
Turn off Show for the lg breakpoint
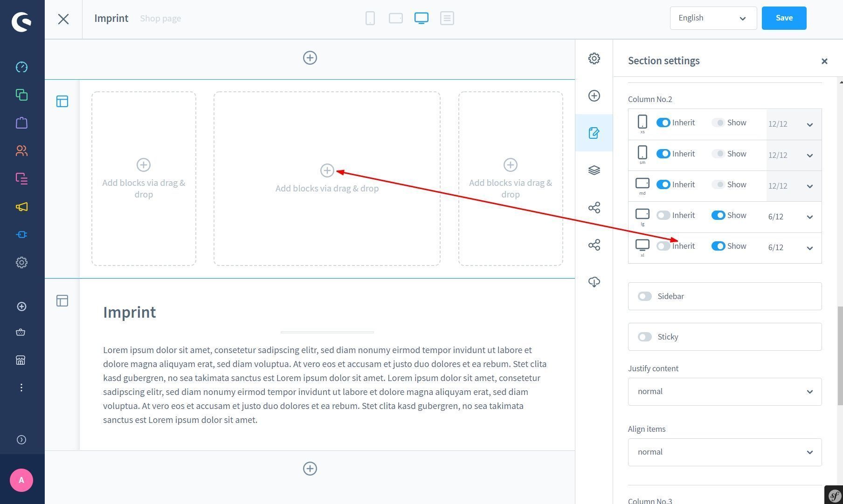click(718, 215)
